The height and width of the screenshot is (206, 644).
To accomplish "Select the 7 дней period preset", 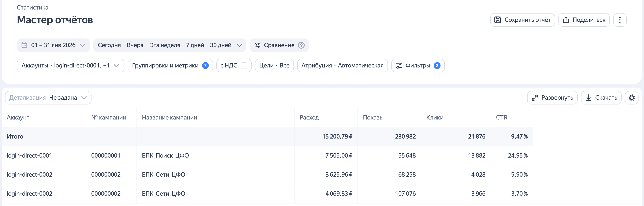I will [x=195, y=45].
